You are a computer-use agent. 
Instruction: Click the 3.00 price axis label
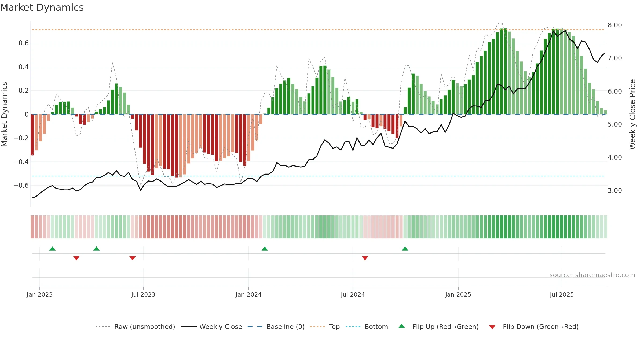[x=615, y=191]
